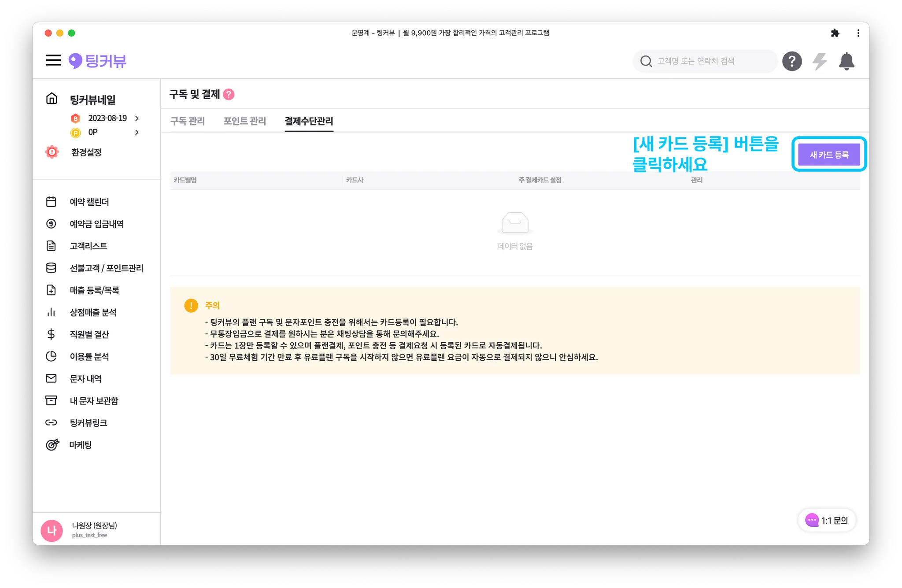This screenshot has width=902, height=588.
Task: Click the browser extensions puzzle icon
Action: click(x=835, y=33)
